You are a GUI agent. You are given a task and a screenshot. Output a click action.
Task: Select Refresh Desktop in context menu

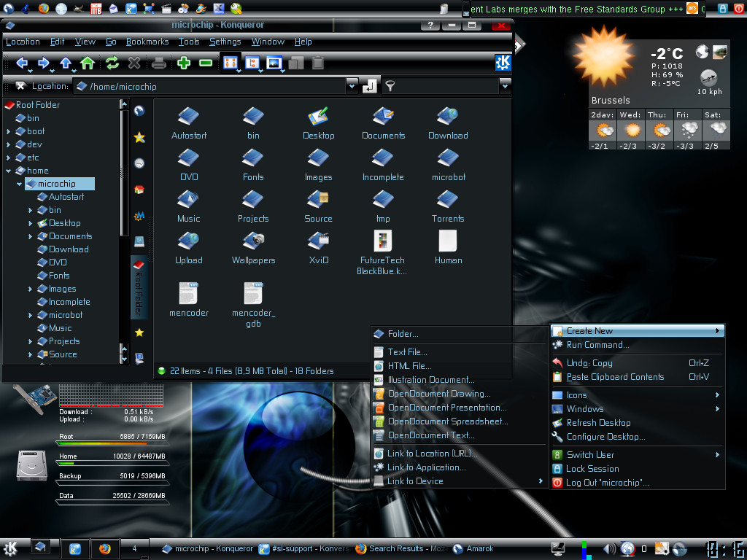[638, 423]
